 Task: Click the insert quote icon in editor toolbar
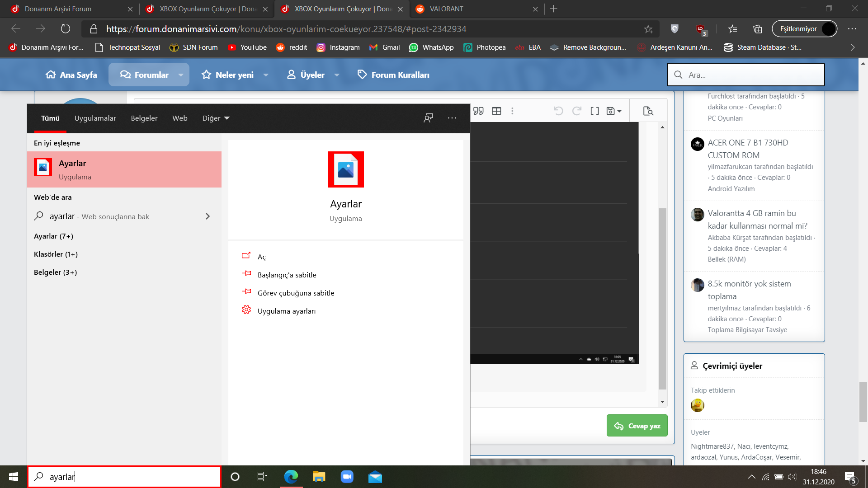click(x=478, y=111)
